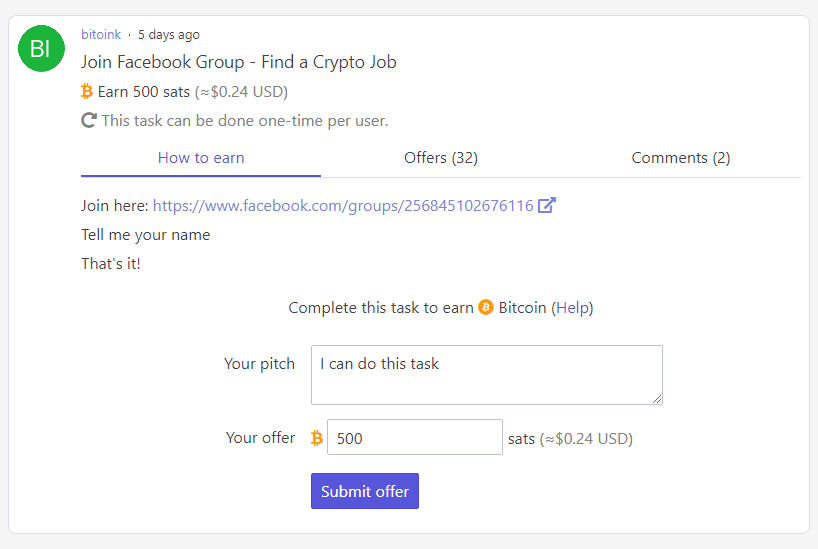View the Comments (2) tab
This screenshot has height=549, width=818.
click(x=681, y=158)
